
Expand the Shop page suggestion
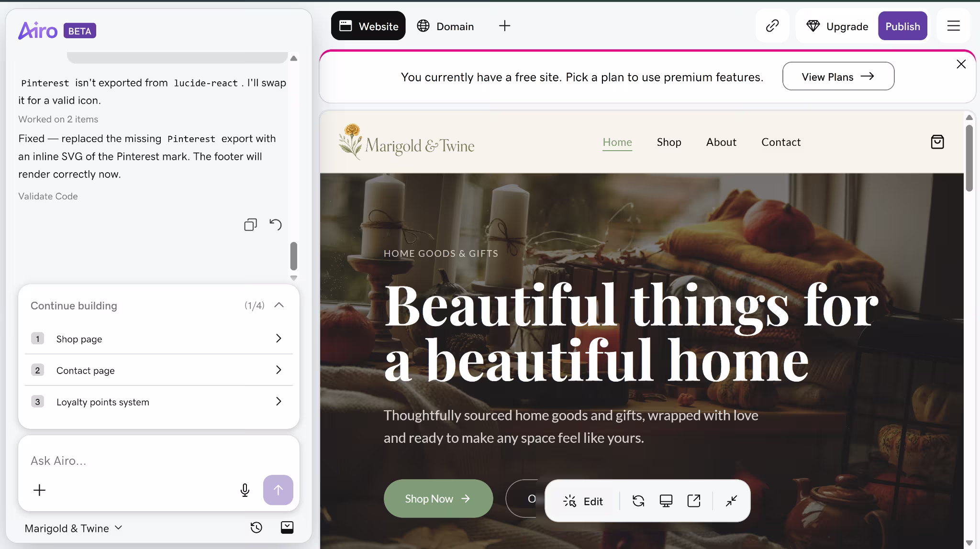coord(159,339)
